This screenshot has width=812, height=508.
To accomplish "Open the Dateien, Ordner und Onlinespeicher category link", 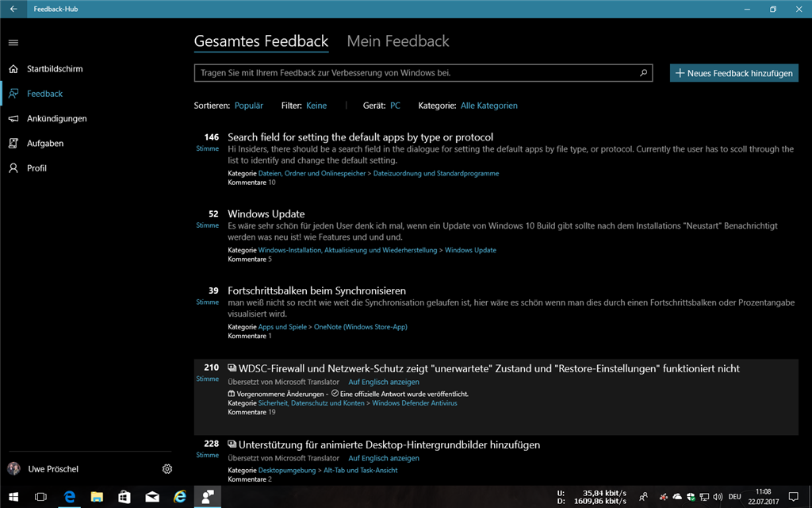I will click(312, 174).
